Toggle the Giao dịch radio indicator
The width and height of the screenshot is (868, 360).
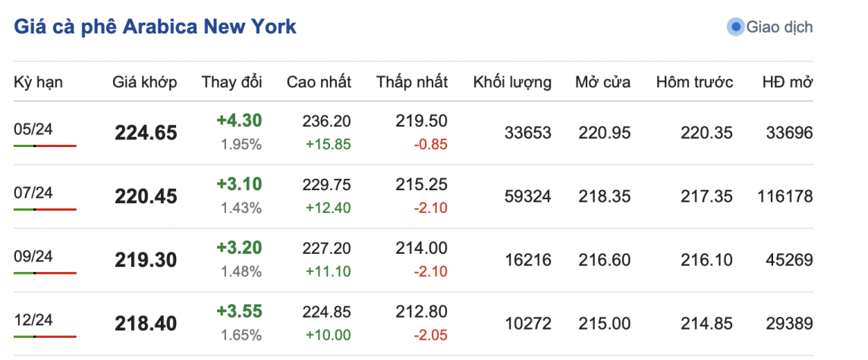coord(734,27)
